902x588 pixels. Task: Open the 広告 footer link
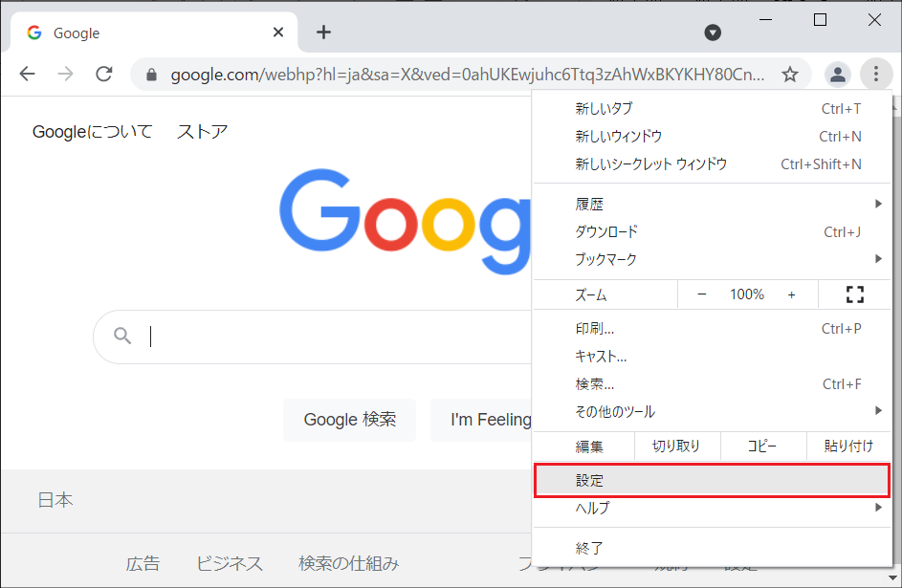click(143, 563)
